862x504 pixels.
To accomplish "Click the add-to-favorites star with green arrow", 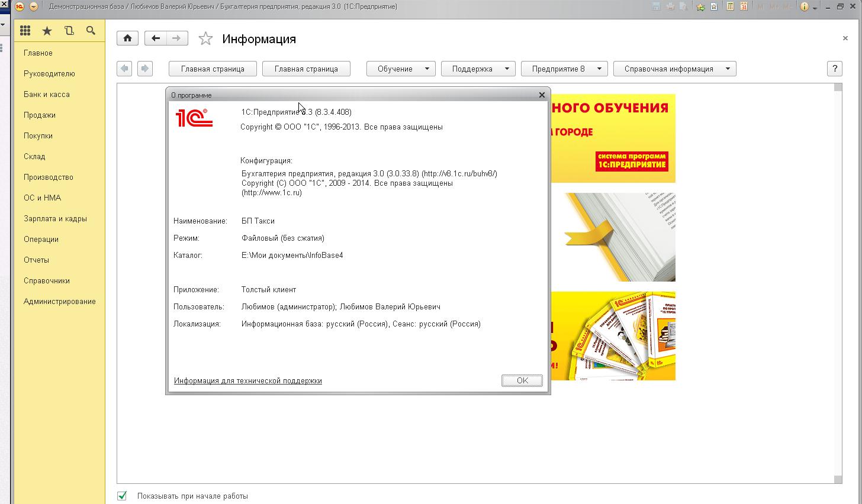I will pyautogui.click(x=700, y=7).
